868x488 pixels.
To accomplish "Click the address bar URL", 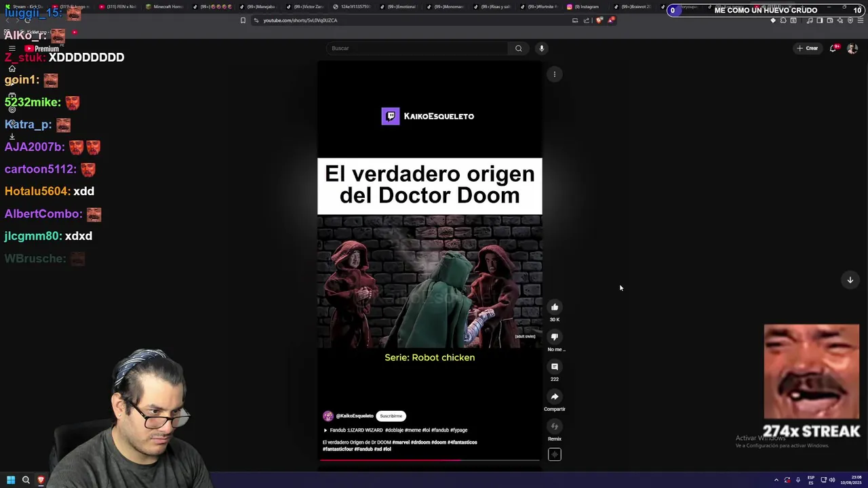I will click(x=300, y=20).
